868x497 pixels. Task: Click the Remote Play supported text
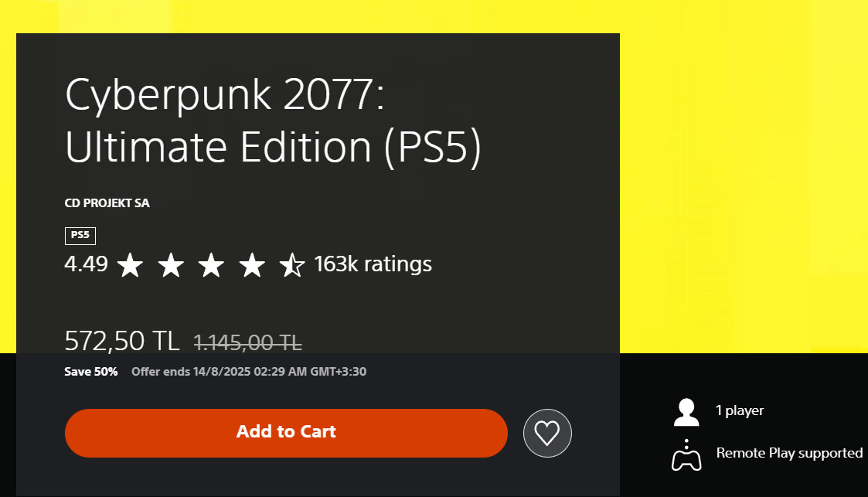pos(789,453)
